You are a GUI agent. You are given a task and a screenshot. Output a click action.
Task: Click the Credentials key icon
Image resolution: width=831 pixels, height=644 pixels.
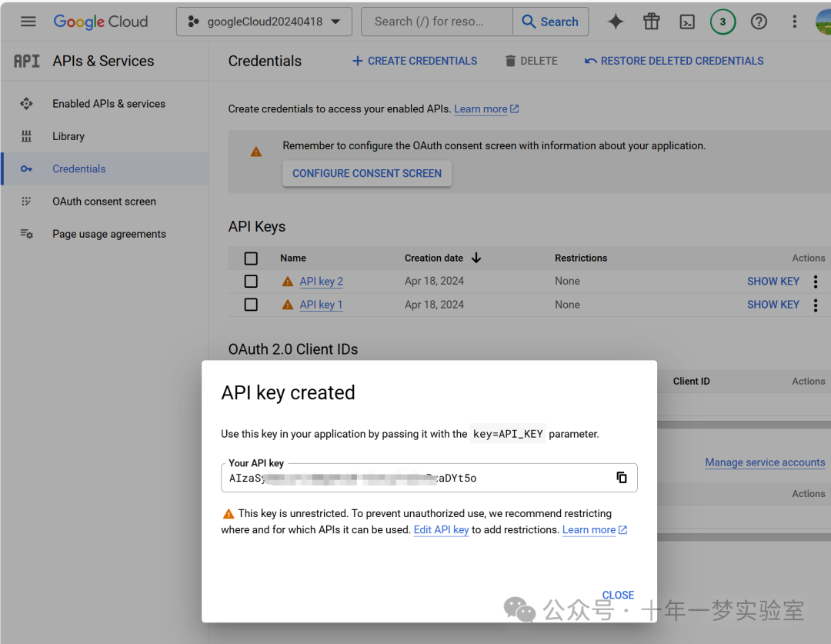(26, 169)
